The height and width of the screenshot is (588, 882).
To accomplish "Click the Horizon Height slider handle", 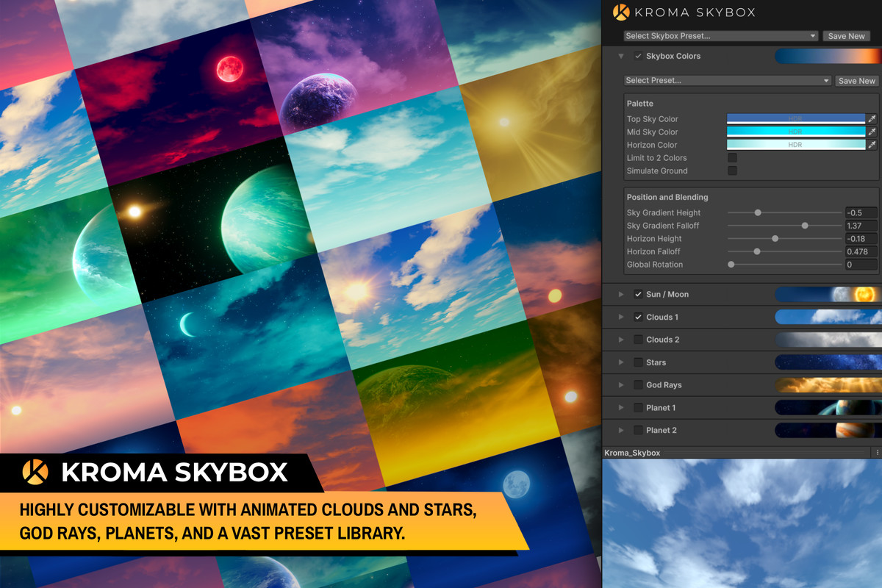I will 775,238.
